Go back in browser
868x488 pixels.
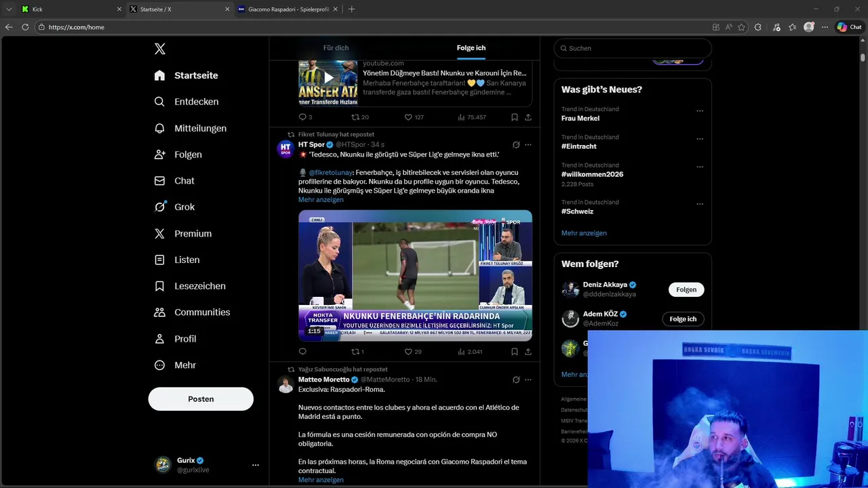[8, 27]
